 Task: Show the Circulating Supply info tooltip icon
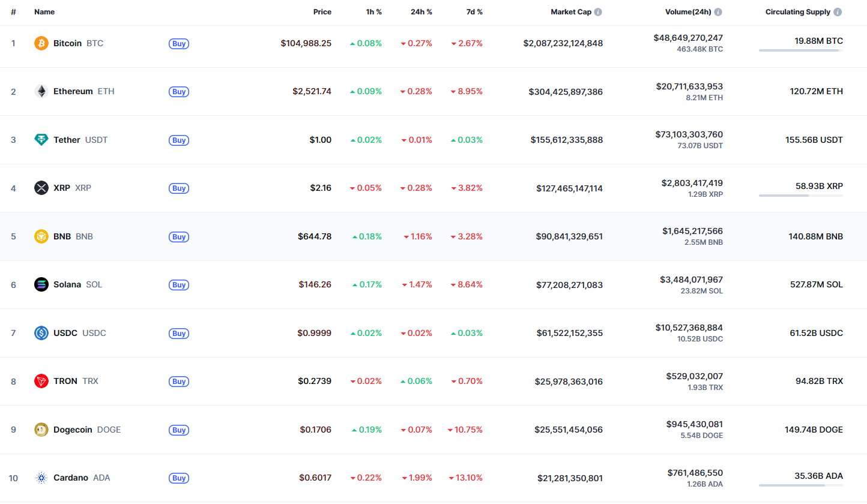coord(838,12)
